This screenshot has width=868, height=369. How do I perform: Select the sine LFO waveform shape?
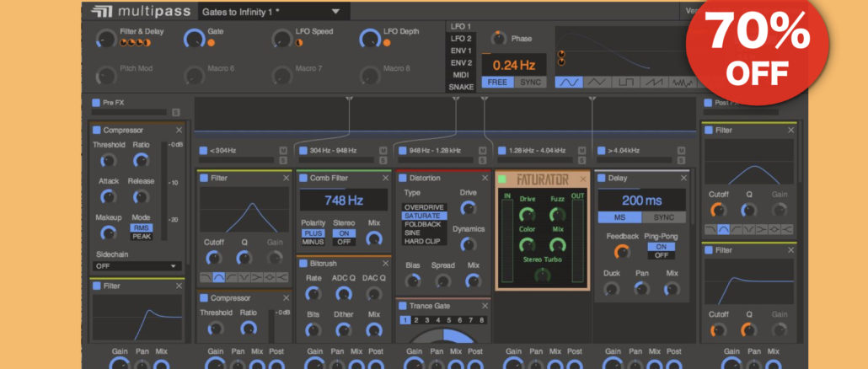pos(569,82)
